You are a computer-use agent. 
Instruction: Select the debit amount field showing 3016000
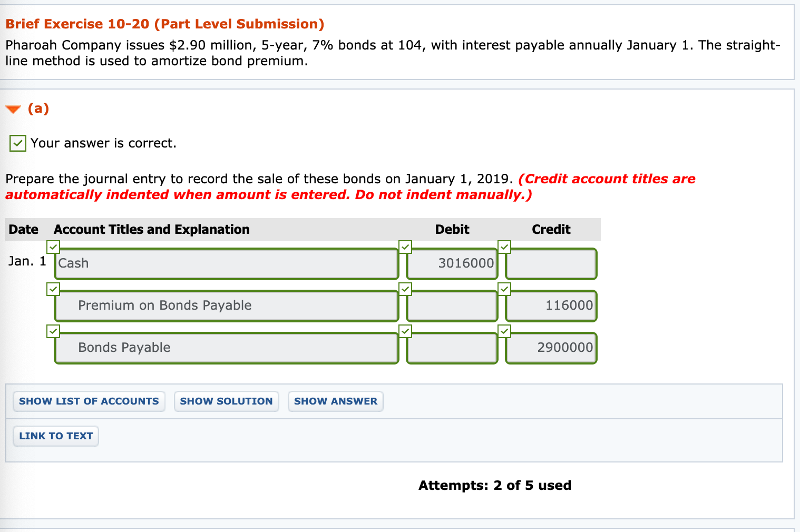point(451,263)
